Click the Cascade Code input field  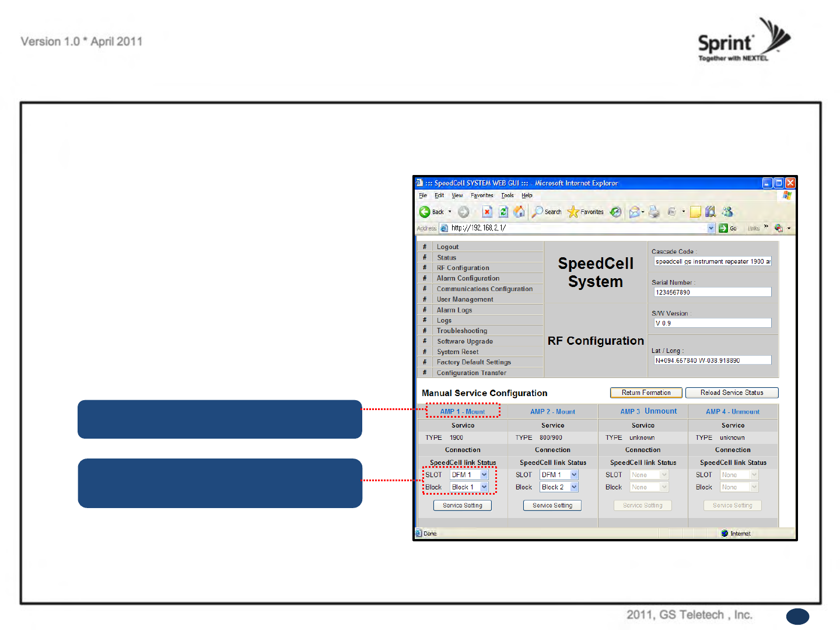pos(712,261)
